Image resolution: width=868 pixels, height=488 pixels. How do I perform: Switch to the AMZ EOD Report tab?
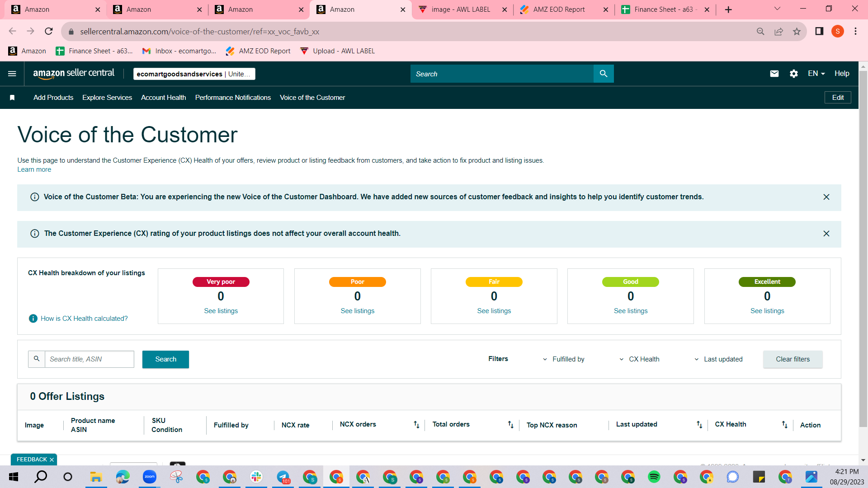[x=559, y=9]
